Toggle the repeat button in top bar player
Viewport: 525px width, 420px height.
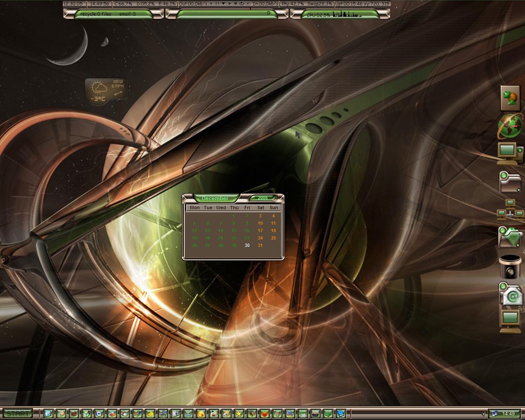242,3
